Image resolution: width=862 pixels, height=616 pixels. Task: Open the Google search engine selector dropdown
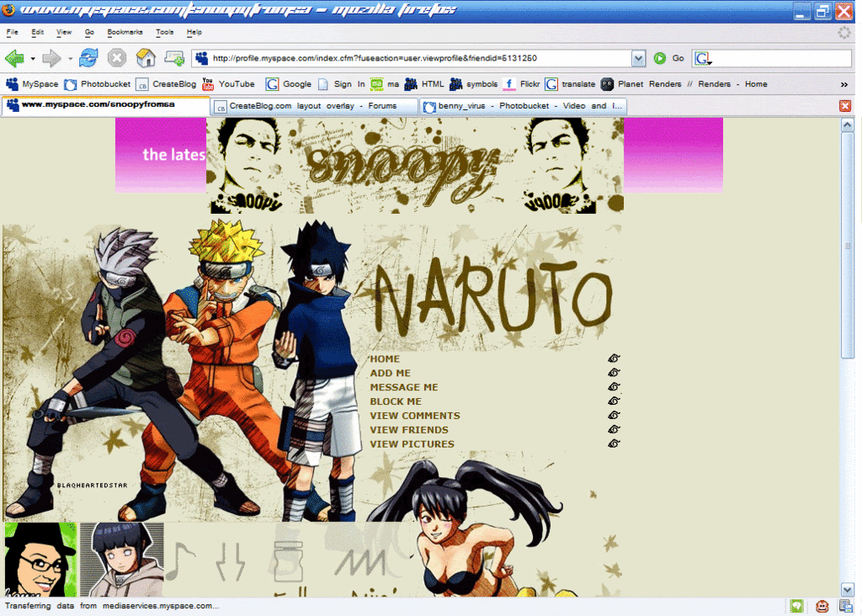click(x=703, y=58)
